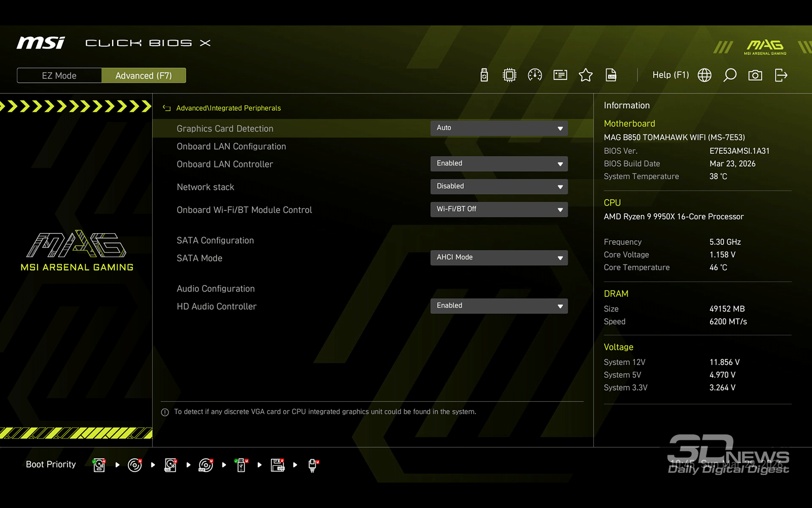The image size is (812, 508).
Task: Click the network boot device icon
Action: click(313, 465)
